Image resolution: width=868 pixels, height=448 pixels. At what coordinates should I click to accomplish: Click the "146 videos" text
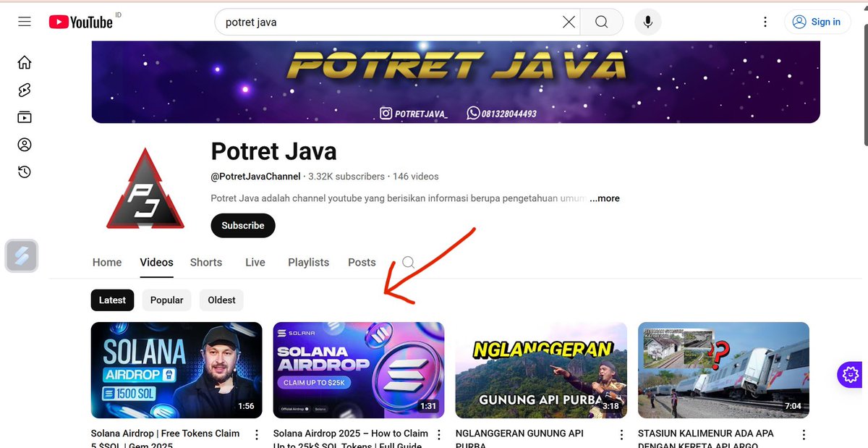(415, 177)
